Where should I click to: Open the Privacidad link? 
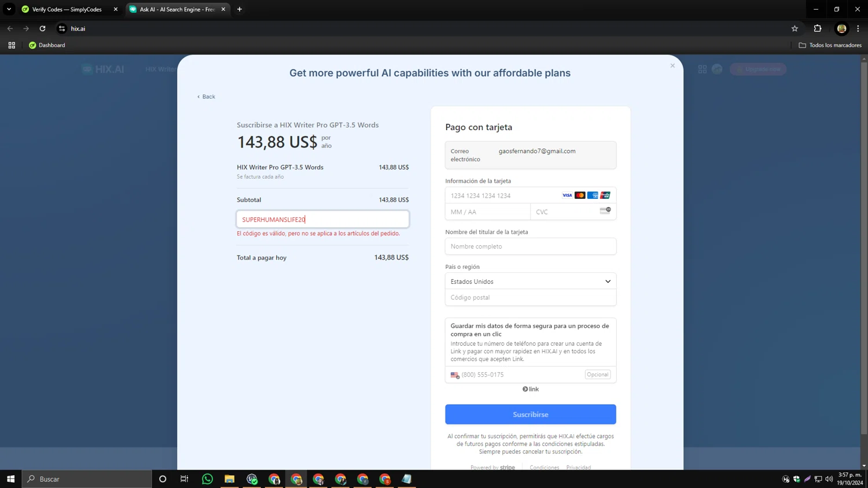point(579,467)
